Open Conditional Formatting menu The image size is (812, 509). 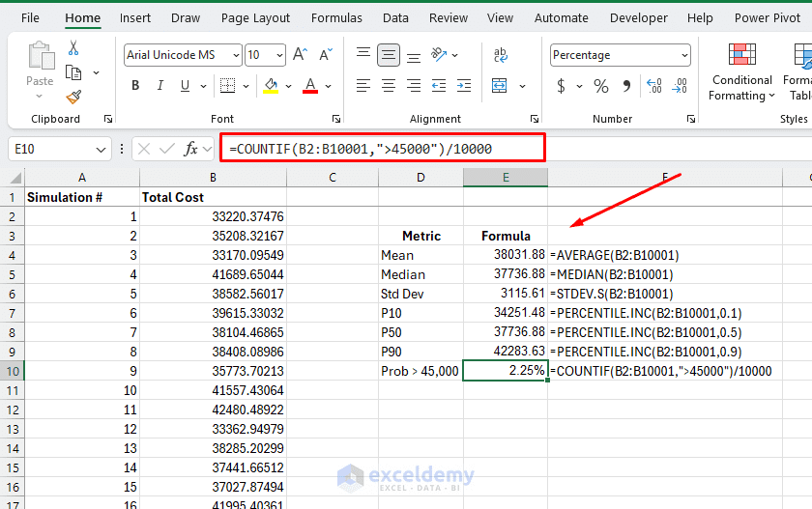click(742, 72)
